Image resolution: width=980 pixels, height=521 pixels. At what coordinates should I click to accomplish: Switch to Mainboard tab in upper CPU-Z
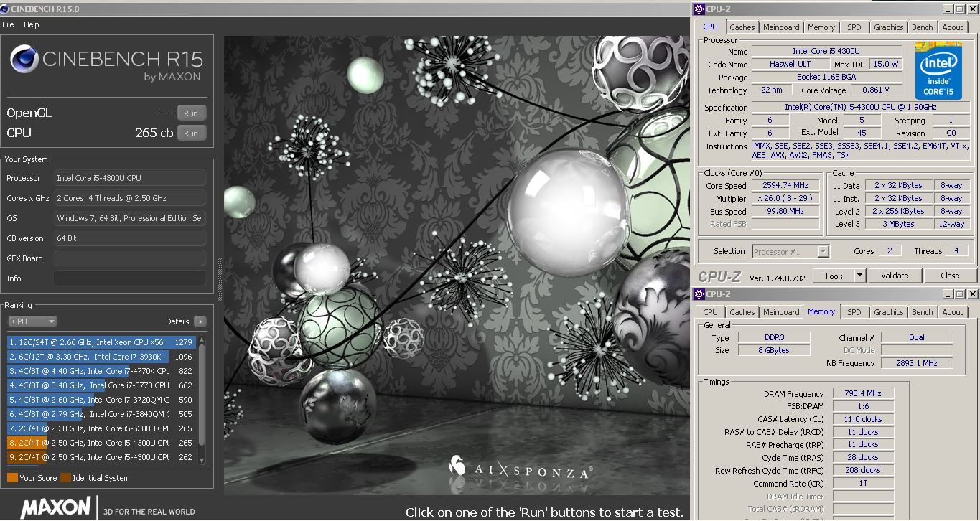(x=781, y=27)
